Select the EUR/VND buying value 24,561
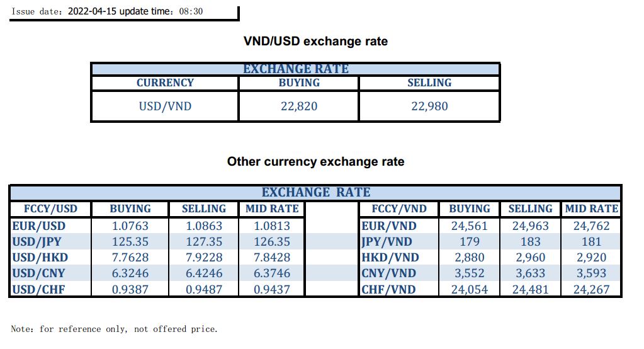 tap(470, 226)
